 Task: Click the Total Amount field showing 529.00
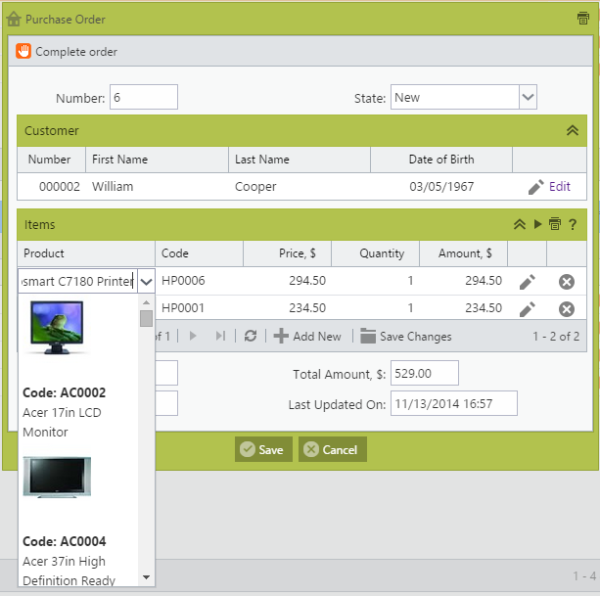coord(424,373)
